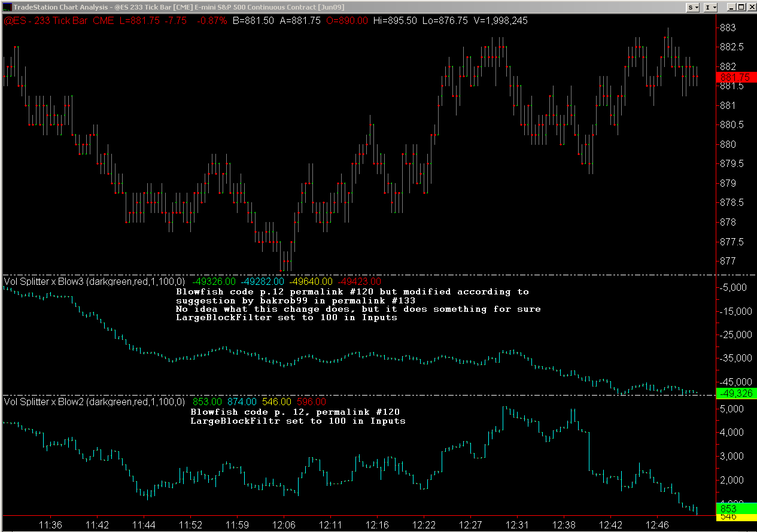Click the '-0.87%' percent change text
The image size is (757, 532).
tap(212, 20)
